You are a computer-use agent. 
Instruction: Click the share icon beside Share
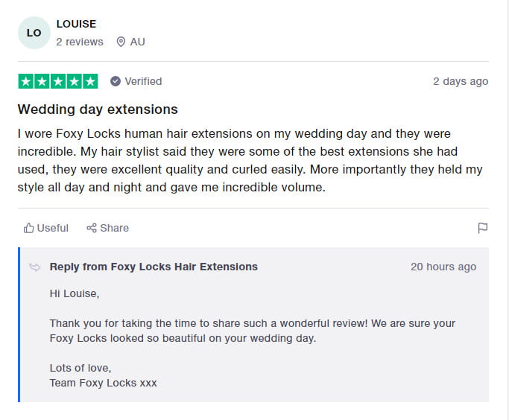pos(92,228)
